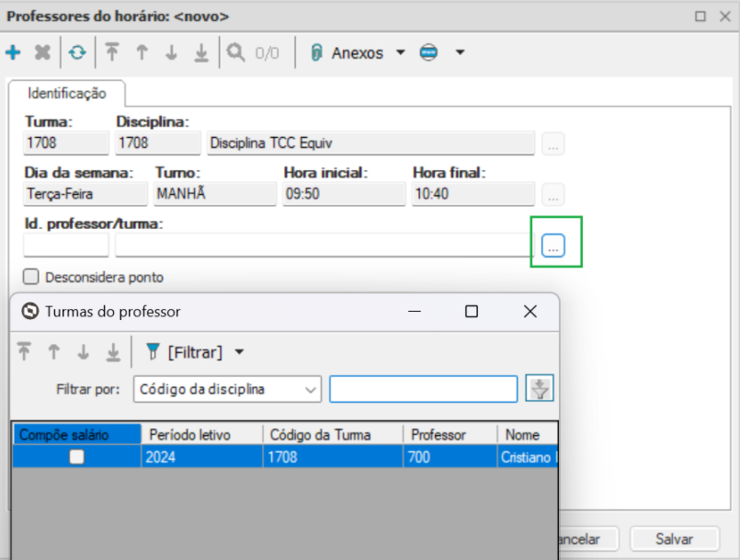The image size is (740, 560).
Task: Go to last row in Turmas do professor
Action: coord(113,352)
